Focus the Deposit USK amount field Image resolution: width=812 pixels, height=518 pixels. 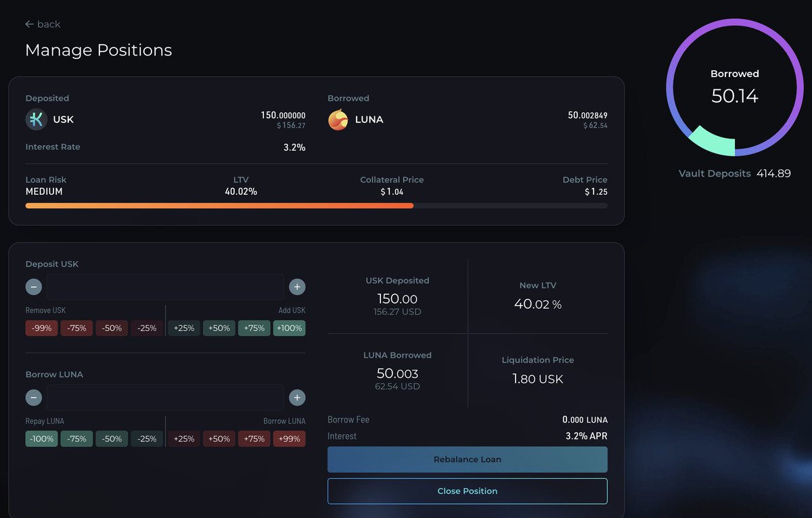tap(165, 287)
